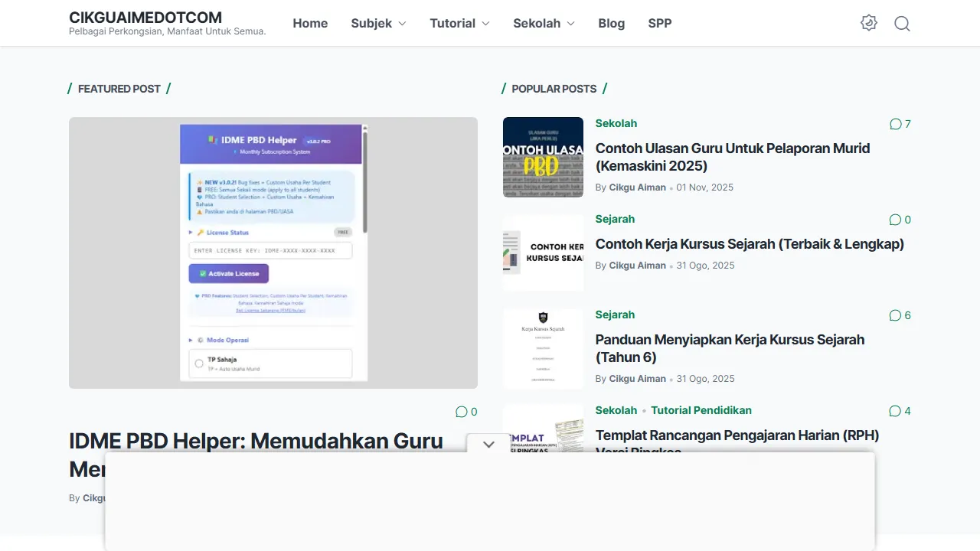View Cikgu Aiman's author profile
This screenshot has width=980, height=551.
coord(637,187)
